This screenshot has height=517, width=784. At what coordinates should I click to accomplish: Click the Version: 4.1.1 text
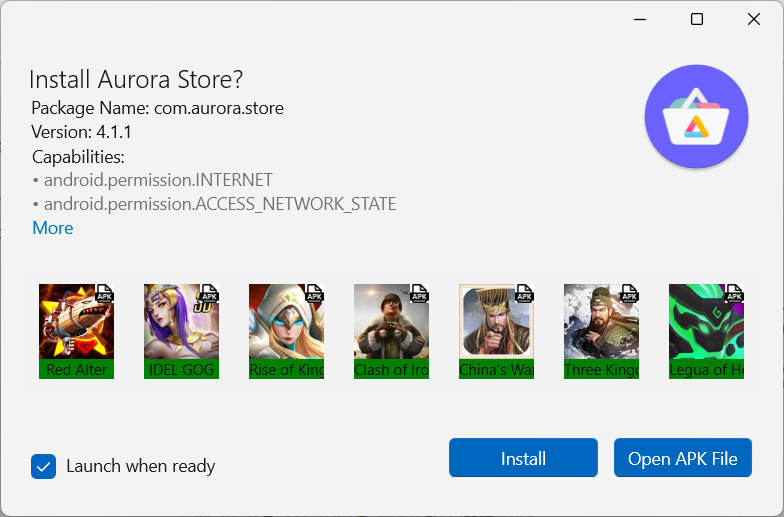(x=81, y=132)
